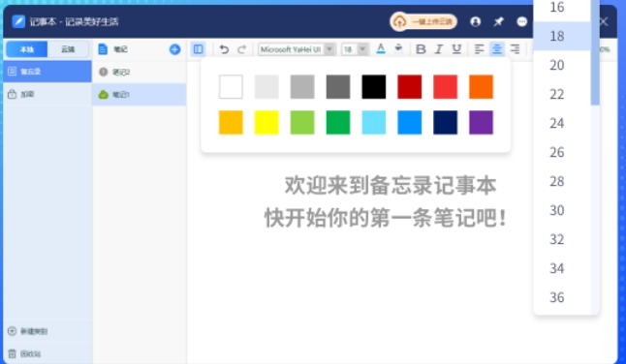The height and width of the screenshot is (364, 626).
Task: Redo the last undone edit
Action: click(242, 49)
